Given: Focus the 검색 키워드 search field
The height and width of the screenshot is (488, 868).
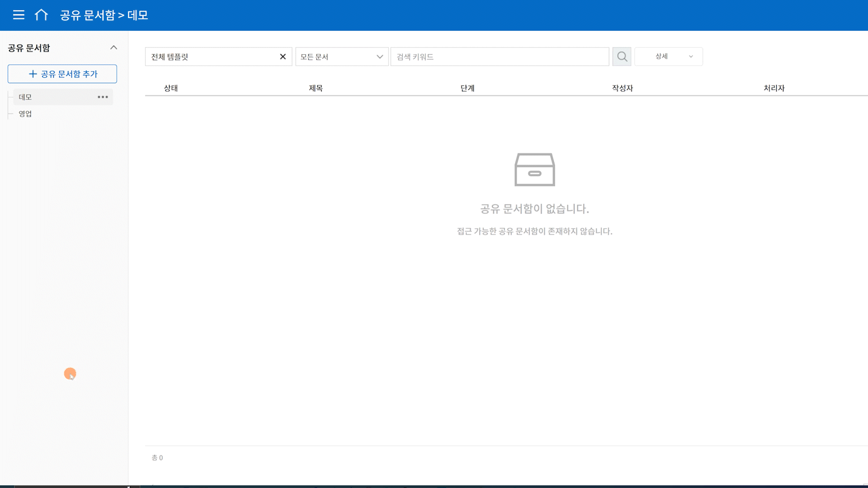Looking at the screenshot, I should click(499, 56).
